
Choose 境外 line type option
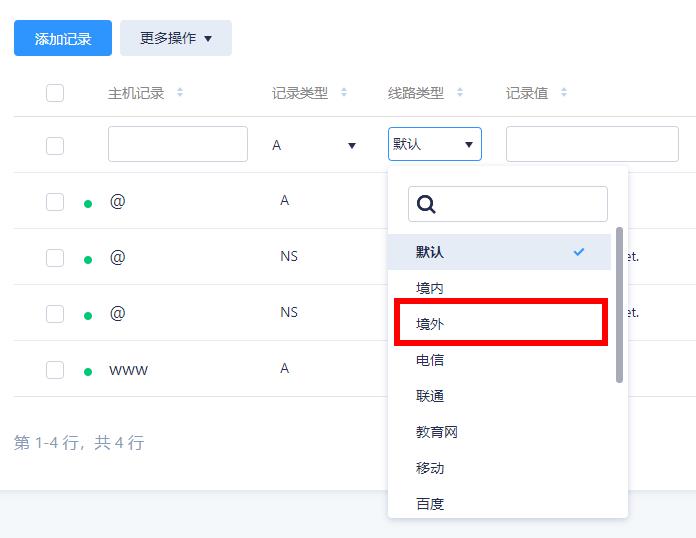point(501,324)
